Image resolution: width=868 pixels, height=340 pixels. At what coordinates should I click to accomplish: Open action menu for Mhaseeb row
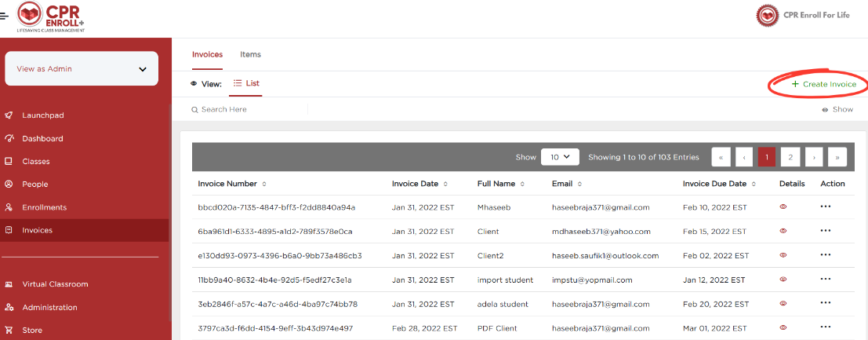tap(826, 206)
